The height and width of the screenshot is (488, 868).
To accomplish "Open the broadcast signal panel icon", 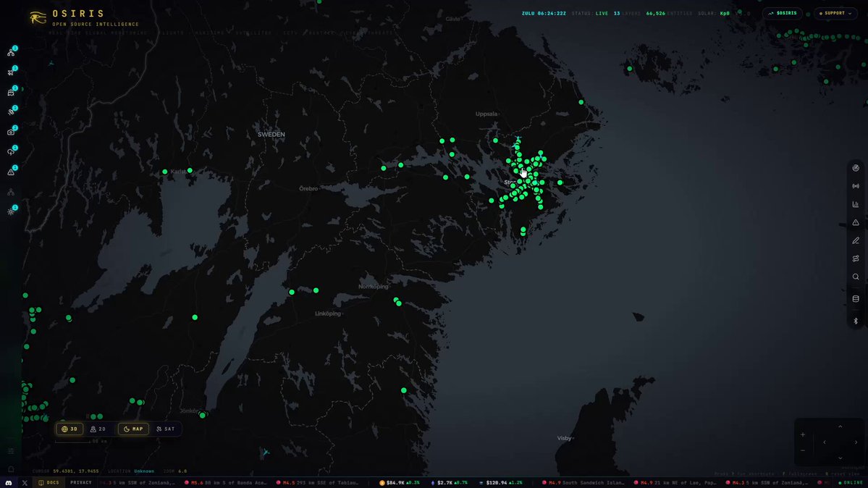I will [856, 186].
